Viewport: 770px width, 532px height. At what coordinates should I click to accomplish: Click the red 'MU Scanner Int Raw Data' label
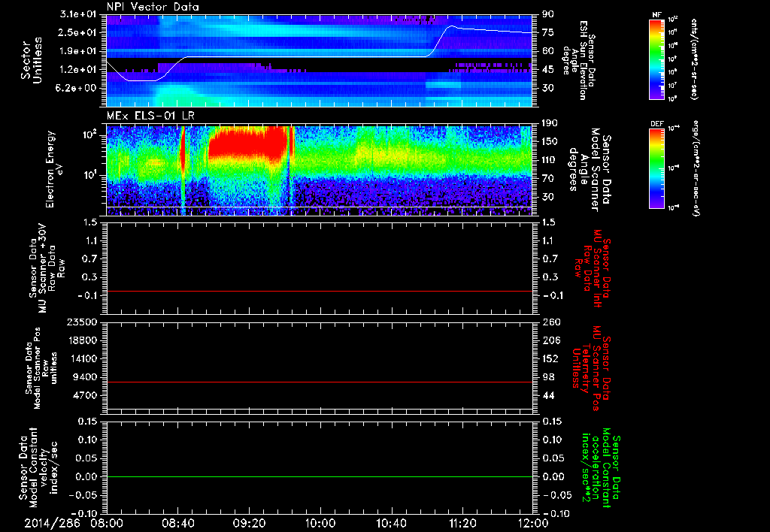(x=591, y=268)
